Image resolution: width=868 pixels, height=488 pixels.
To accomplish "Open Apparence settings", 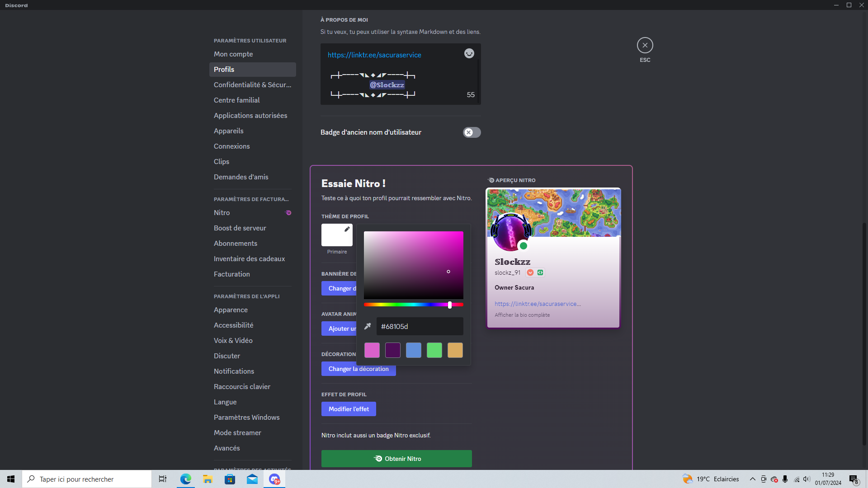I will pos(252,310).
